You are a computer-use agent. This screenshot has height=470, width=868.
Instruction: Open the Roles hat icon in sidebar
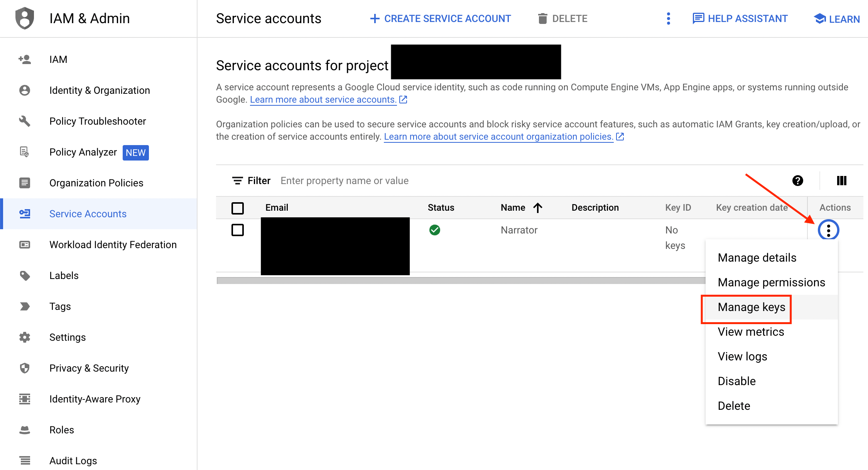25,430
